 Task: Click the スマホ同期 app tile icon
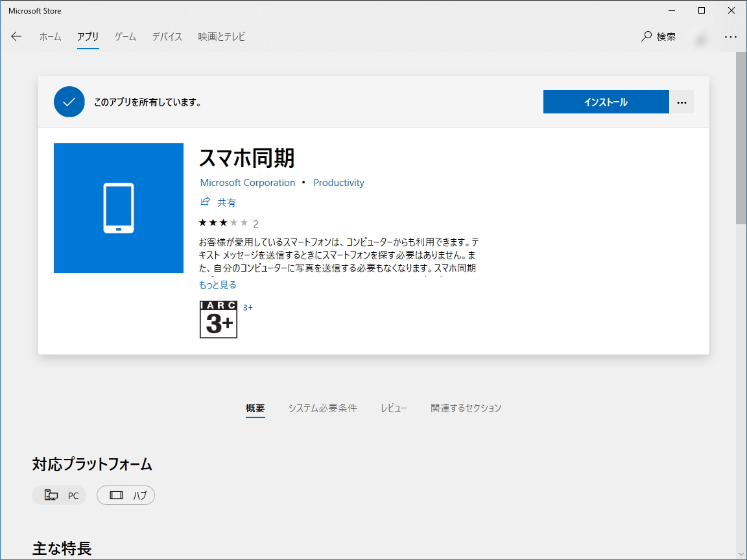(119, 207)
